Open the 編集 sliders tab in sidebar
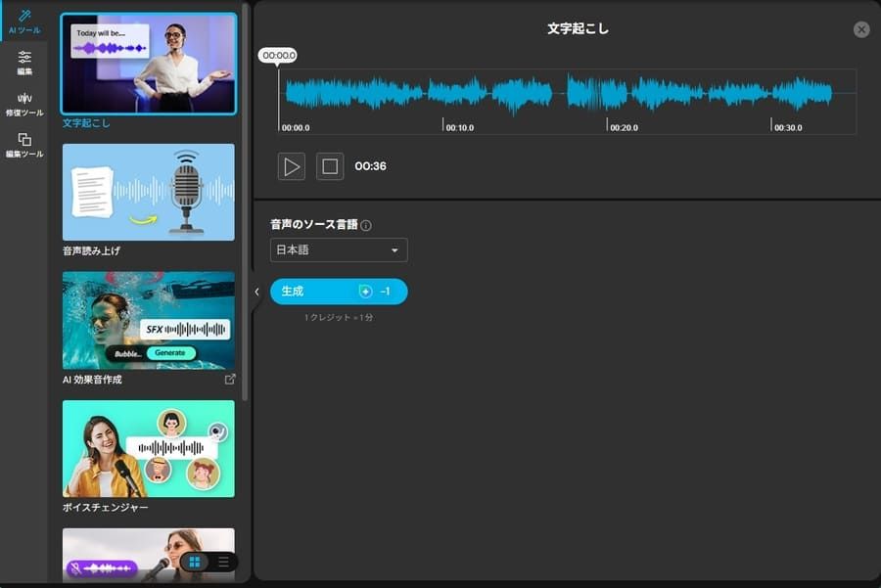 click(24, 63)
